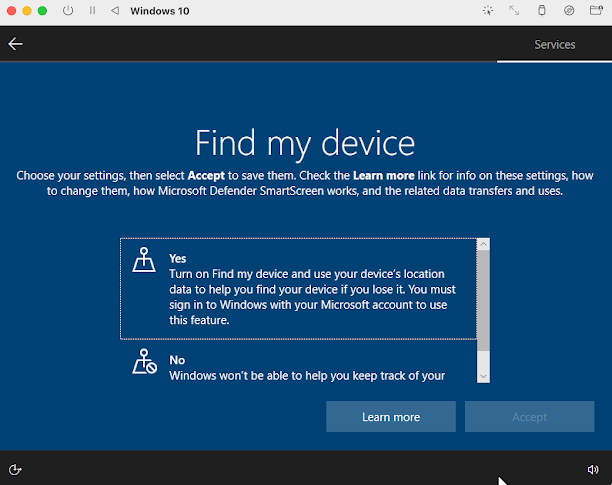The image size is (612, 485).
Task: Maximize the VM window with green button
Action: tap(43, 11)
